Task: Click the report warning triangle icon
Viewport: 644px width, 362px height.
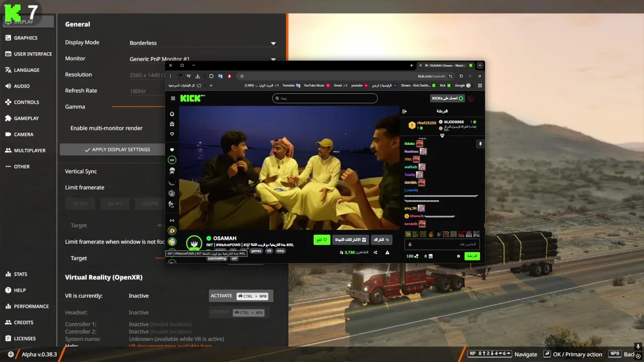Action: 387,252
